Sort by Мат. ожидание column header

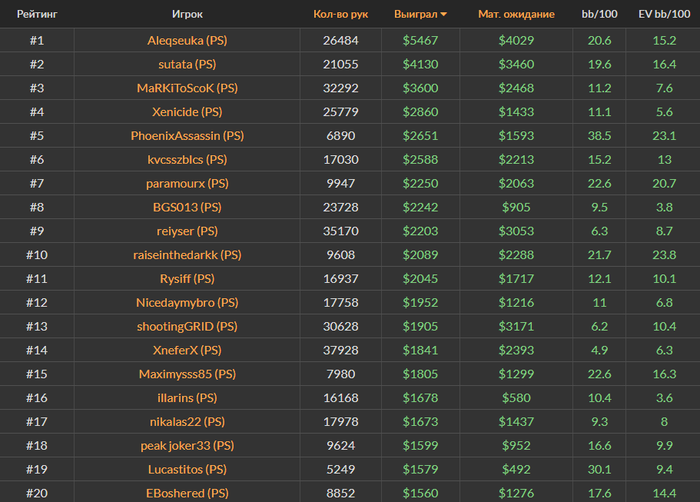click(x=516, y=14)
